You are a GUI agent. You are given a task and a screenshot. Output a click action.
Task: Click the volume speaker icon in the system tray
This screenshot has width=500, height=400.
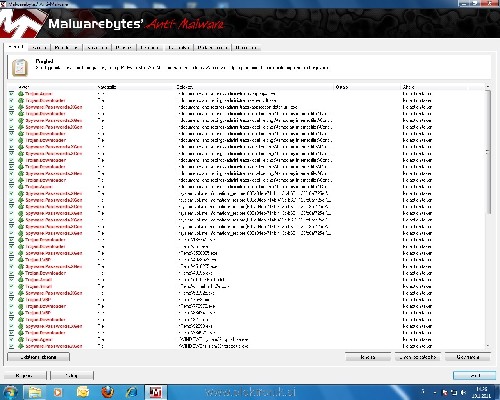tap(463, 392)
